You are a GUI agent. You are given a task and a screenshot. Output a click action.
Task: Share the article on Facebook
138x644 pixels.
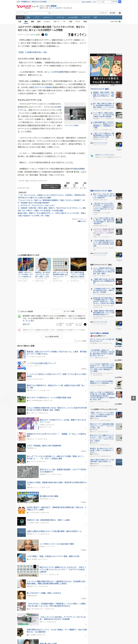(x=46, y=35)
